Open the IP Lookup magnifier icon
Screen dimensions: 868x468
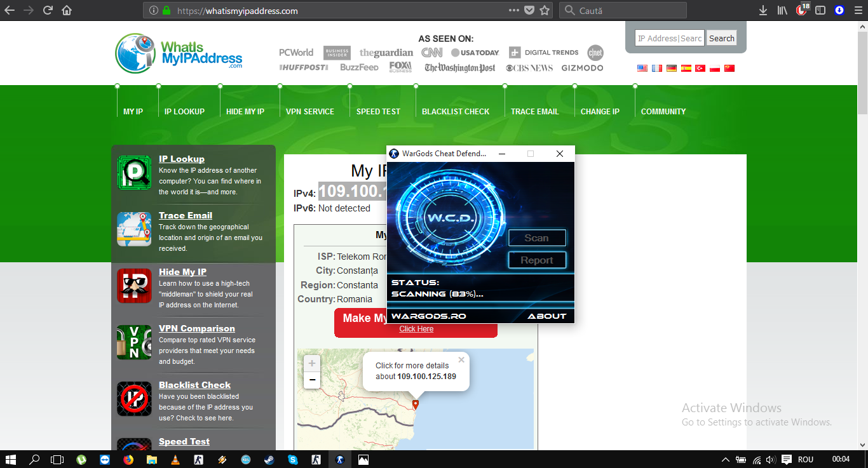(134, 173)
